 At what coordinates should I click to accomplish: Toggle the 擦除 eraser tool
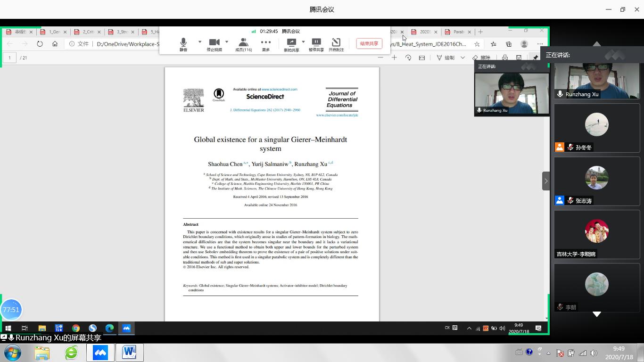point(481,58)
